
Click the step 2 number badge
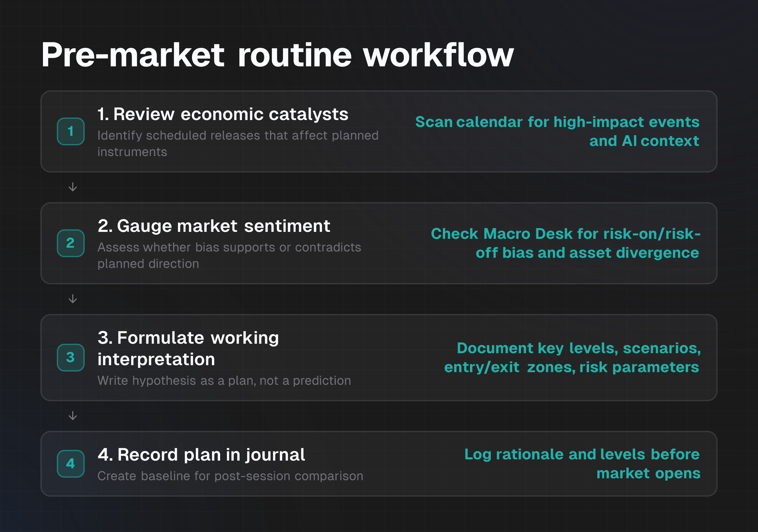point(71,243)
